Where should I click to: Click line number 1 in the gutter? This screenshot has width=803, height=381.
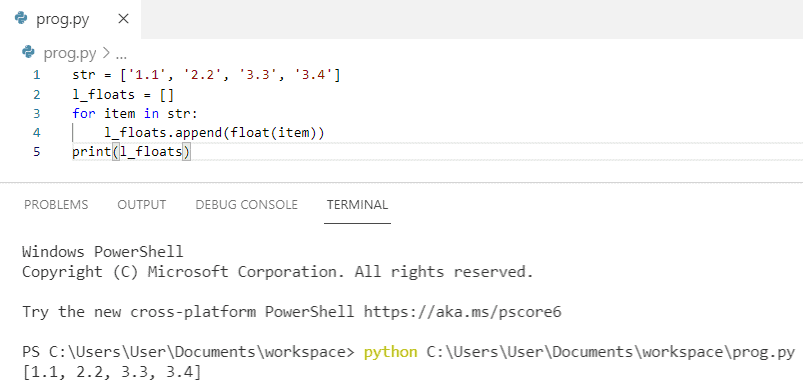click(36, 75)
